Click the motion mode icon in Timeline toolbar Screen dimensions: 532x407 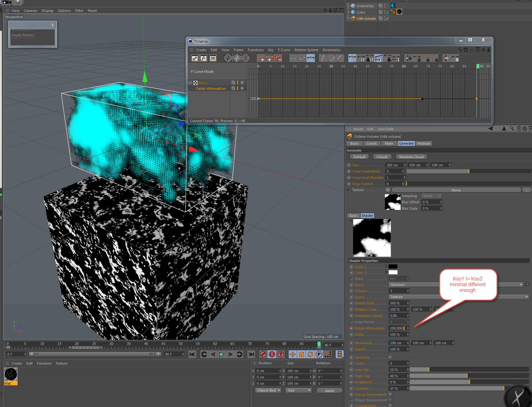pos(213,58)
